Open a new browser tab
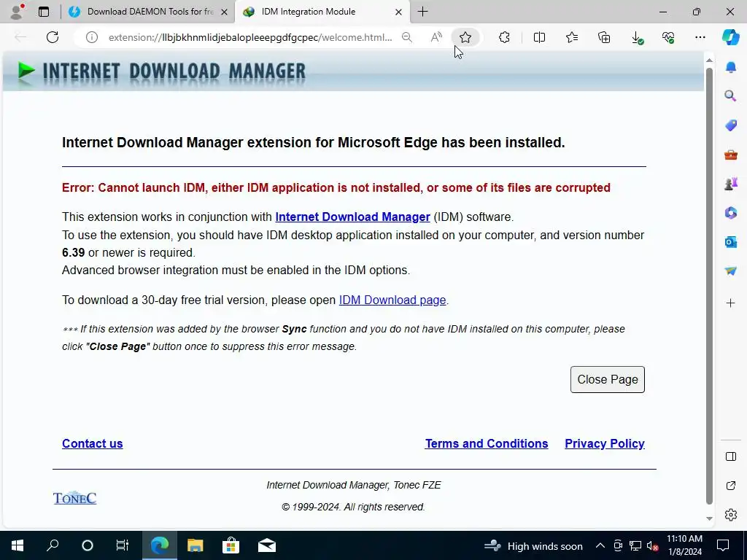The height and width of the screenshot is (560, 747). click(x=422, y=12)
